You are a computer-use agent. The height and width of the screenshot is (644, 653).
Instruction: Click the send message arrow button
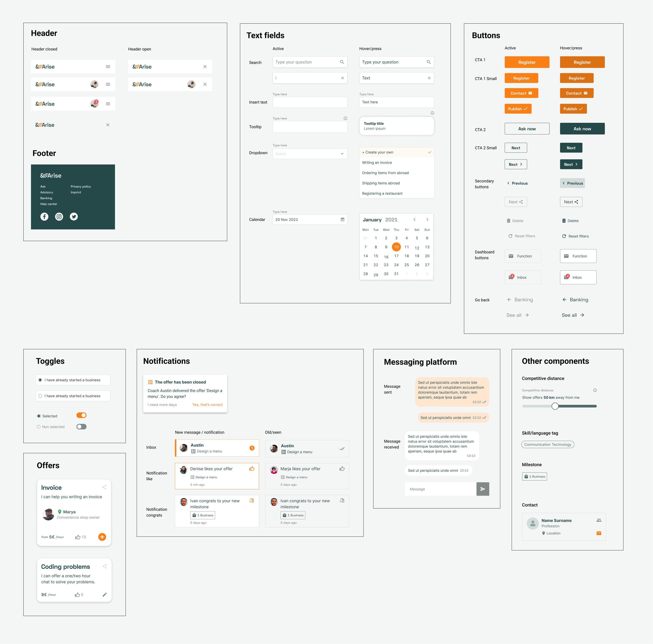tap(483, 489)
